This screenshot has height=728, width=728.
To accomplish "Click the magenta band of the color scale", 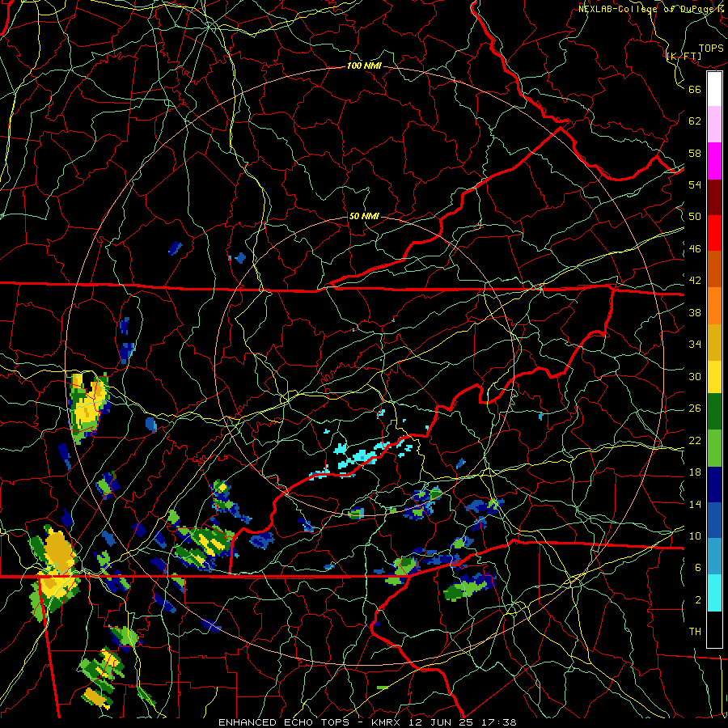I will click(714, 161).
